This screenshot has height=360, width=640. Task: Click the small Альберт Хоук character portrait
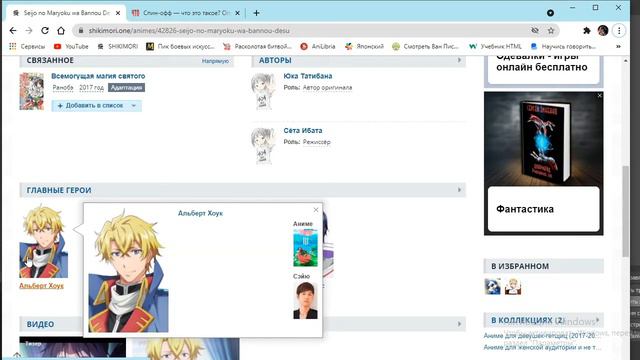[44, 242]
